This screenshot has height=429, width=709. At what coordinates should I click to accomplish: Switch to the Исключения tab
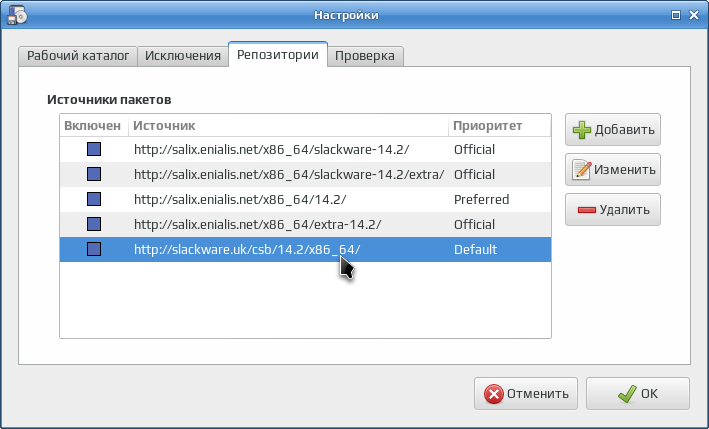click(183, 56)
